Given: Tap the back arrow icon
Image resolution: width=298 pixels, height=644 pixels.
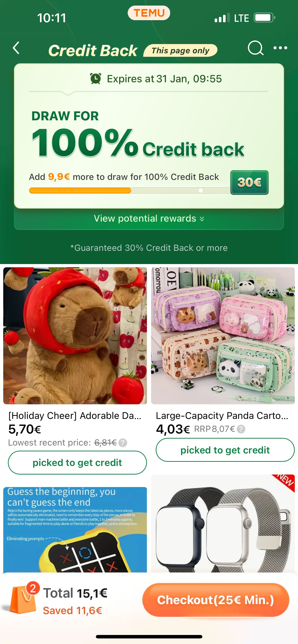Looking at the screenshot, I should (x=16, y=48).
